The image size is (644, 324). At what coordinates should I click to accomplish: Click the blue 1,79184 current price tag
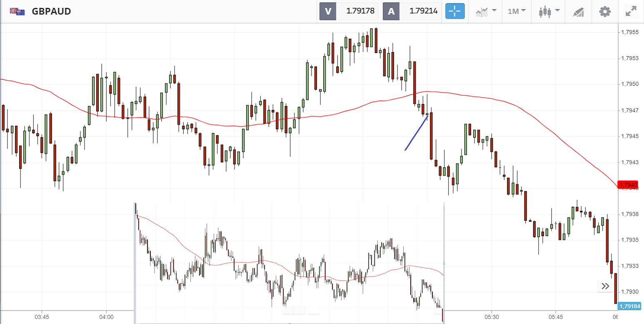pyautogui.click(x=629, y=307)
